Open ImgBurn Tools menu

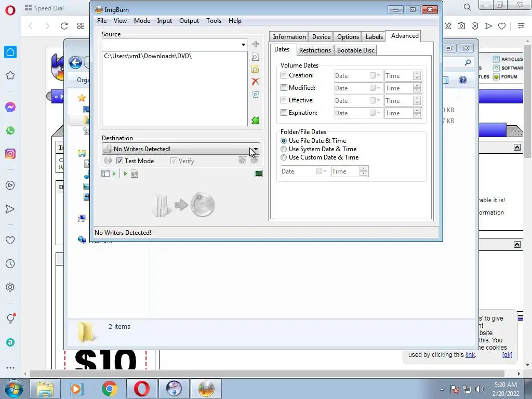214,21
